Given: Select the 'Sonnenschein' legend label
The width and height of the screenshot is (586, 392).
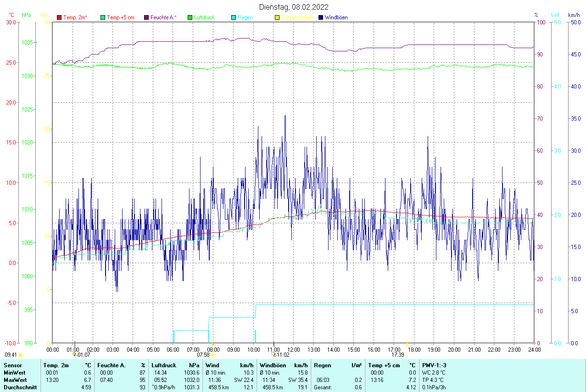Looking at the screenshot, I should (297, 17).
